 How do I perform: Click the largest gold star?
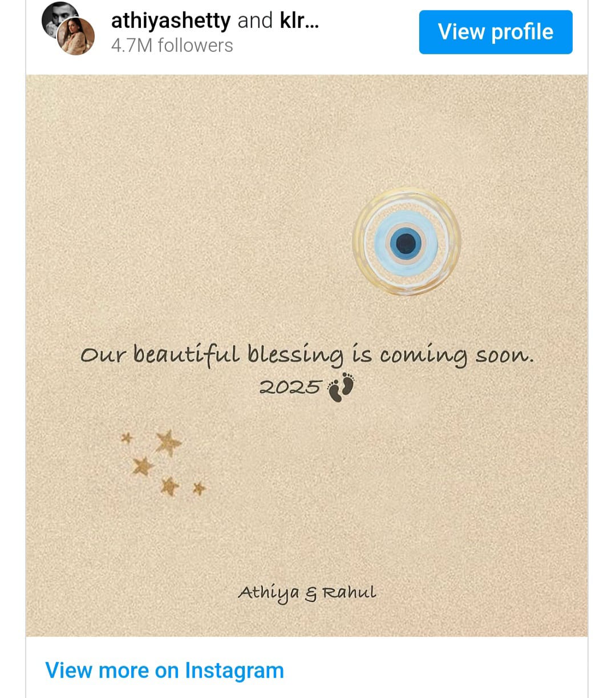pyautogui.click(x=168, y=442)
